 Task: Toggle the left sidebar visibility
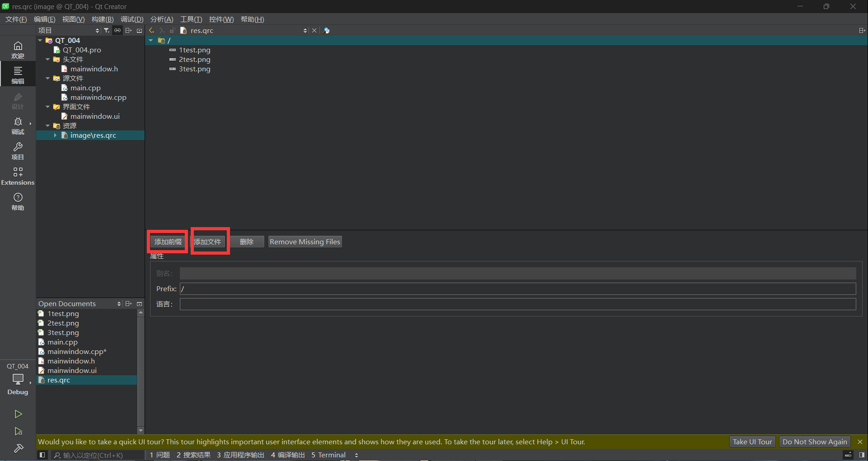point(42,455)
